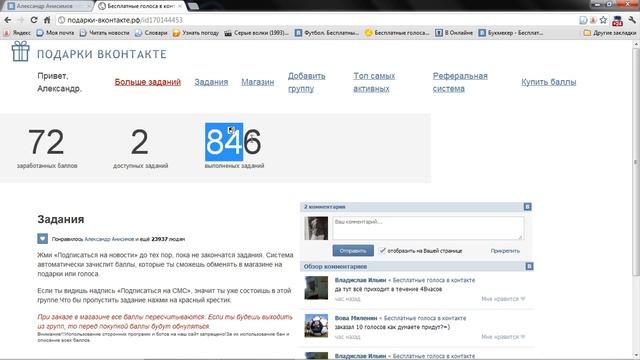Click the red italic warning text paragraph
Image resolution: width=640 pixels, height=360 pixels.
pyautogui.click(x=165, y=322)
